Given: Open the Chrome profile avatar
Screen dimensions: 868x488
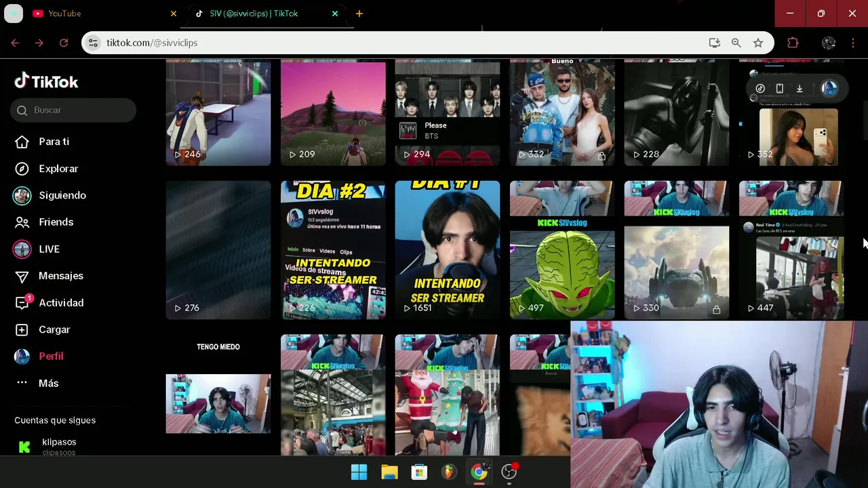Looking at the screenshot, I should point(829,43).
